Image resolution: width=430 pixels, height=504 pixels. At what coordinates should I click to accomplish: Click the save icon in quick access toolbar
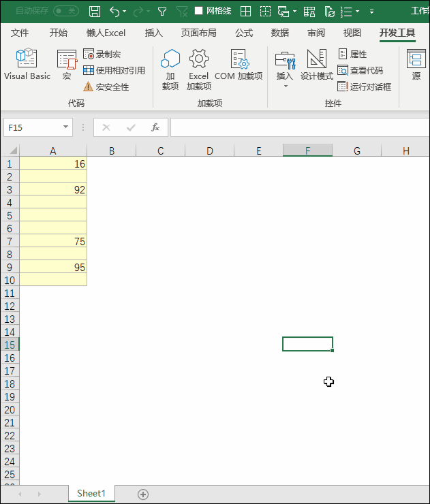(95, 11)
